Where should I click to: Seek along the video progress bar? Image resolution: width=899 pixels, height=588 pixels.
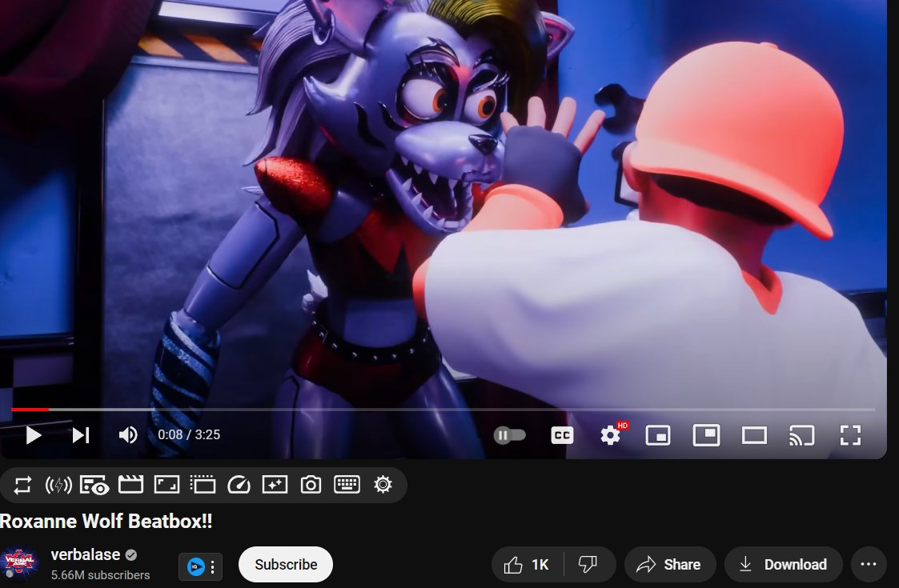(x=443, y=409)
